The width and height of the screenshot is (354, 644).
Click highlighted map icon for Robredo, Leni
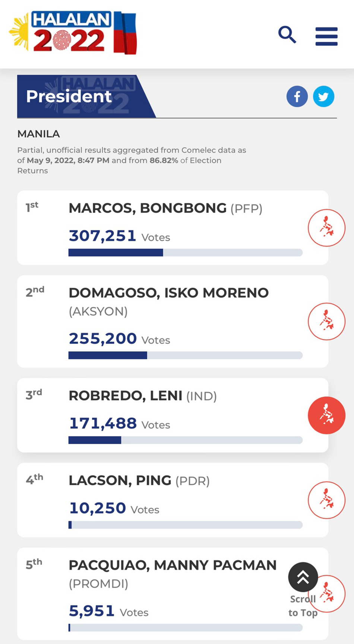pos(326,415)
